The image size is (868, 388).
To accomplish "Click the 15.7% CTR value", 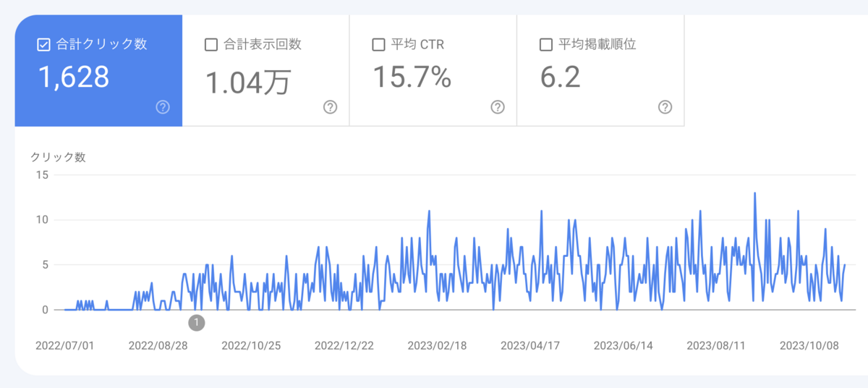I will (x=412, y=77).
